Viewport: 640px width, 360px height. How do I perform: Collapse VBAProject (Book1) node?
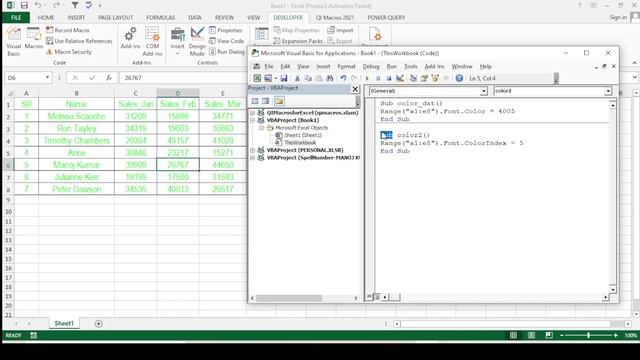click(x=252, y=120)
